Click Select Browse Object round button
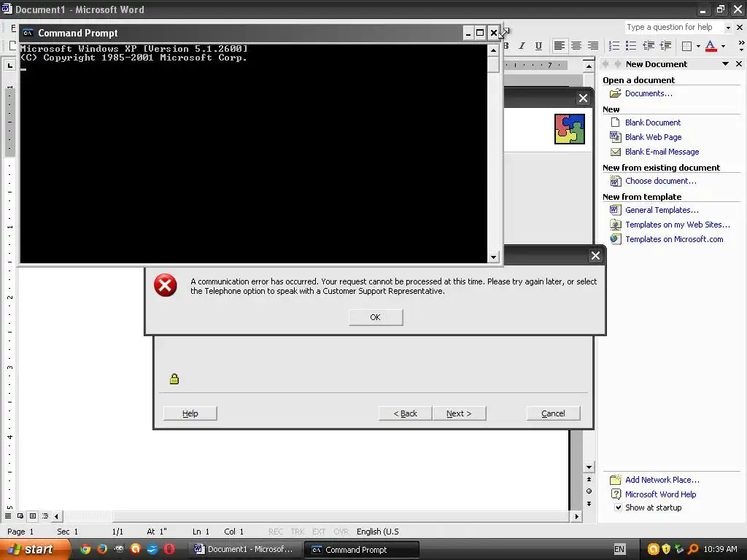 tap(589, 491)
